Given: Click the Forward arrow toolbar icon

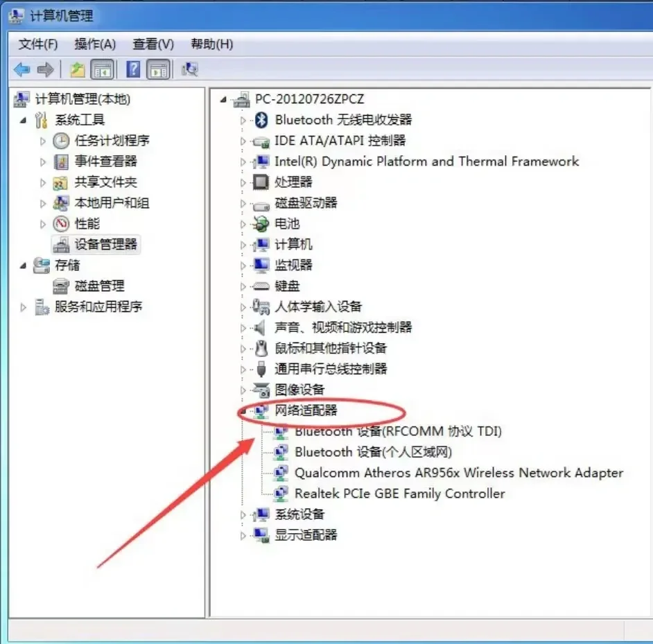Looking at the screenshot, I should click(45, 69).
